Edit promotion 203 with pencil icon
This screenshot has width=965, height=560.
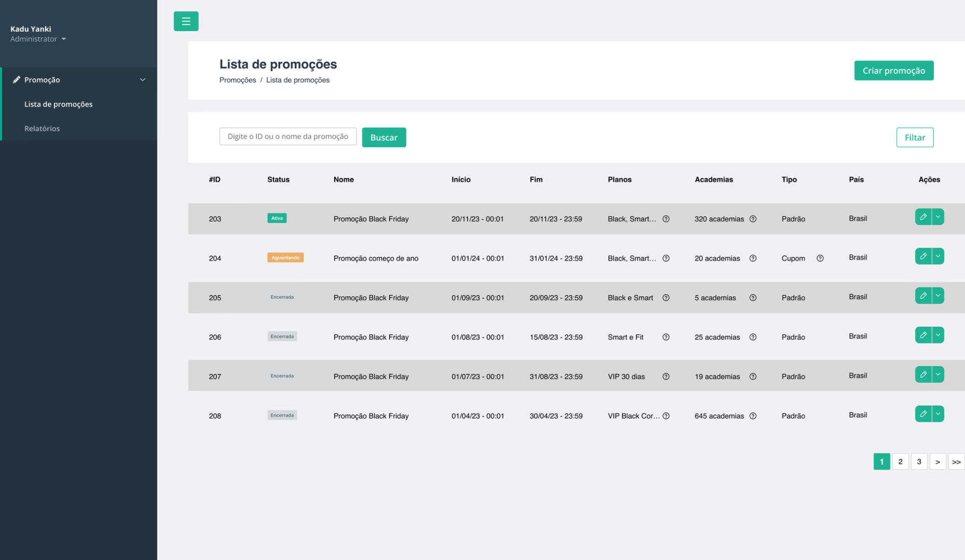923,217
